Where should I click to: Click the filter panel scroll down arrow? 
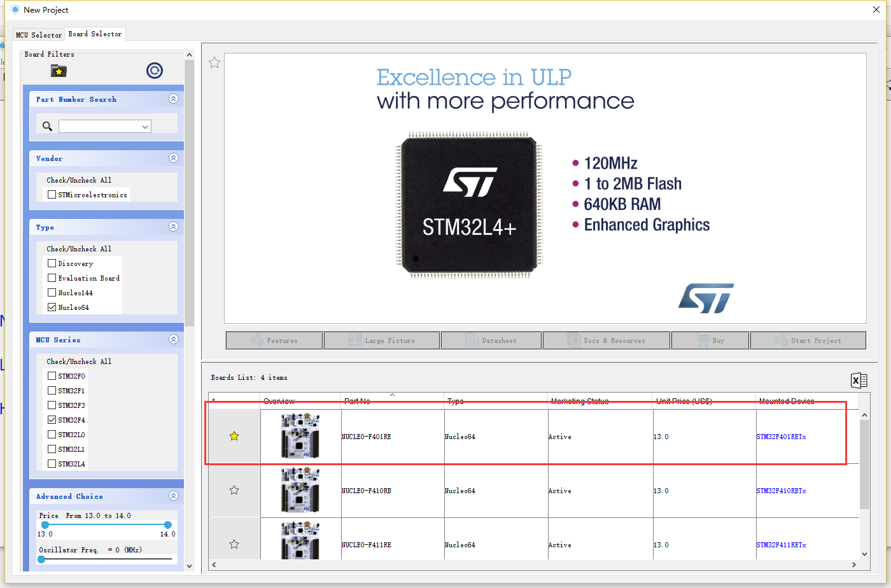pos(189,566)
